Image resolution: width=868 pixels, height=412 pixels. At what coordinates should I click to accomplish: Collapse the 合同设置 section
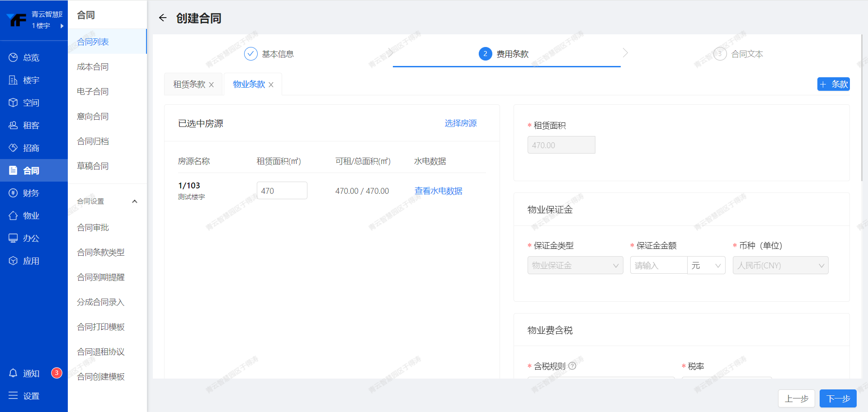pyautogui.click(x=134, y=201)
